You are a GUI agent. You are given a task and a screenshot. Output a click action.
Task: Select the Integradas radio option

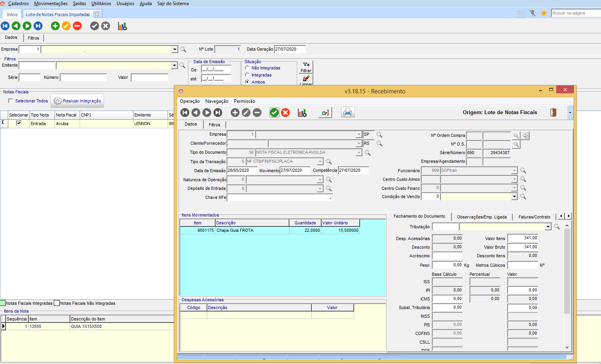coord(247,75)
